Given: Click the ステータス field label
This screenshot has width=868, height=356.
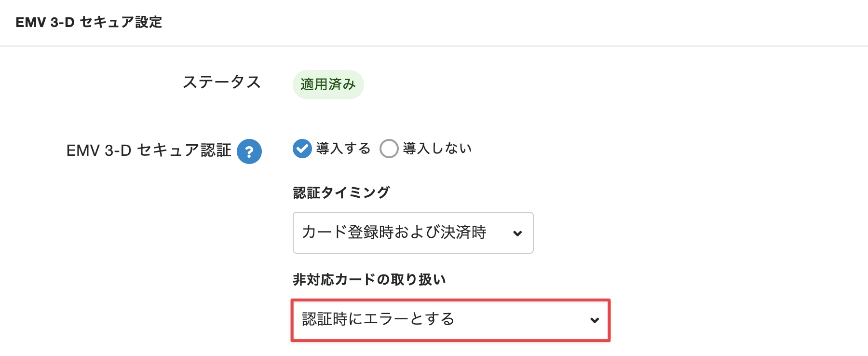Looking at the screenshot, I should pos(222,82).
